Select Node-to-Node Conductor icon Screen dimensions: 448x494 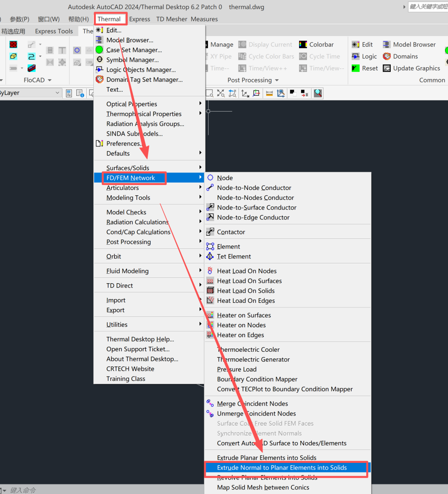pyautogui.click(x=210, y=187)
